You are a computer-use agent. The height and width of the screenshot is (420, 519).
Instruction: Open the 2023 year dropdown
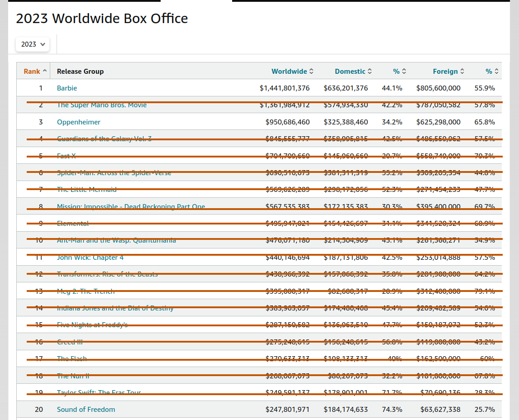pyautogui.click(x=33, y=44)
